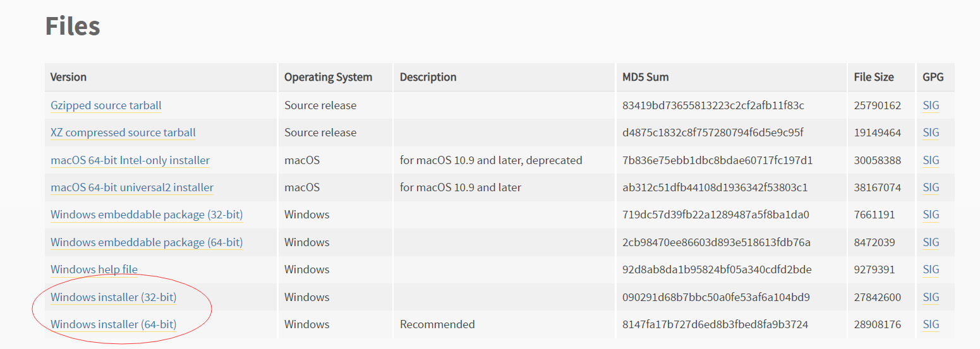Open the Windows help file link
Screen dimensions: 980x349
(94, 269)
